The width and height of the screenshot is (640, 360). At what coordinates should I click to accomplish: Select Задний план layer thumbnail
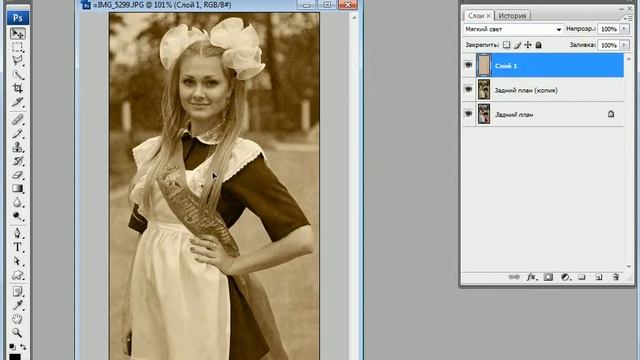point(484,114)
